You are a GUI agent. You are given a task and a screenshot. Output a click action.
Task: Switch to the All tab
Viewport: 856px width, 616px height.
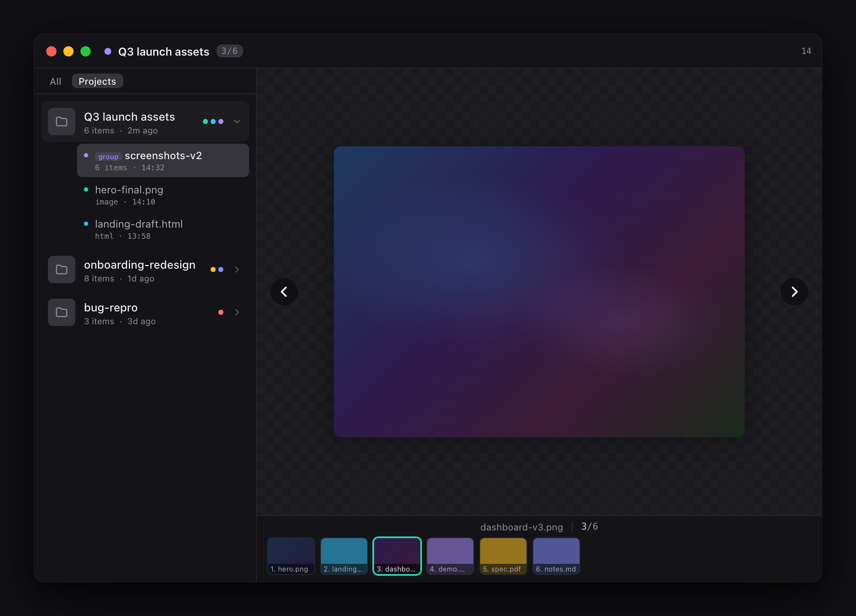(x=56, y=81)
